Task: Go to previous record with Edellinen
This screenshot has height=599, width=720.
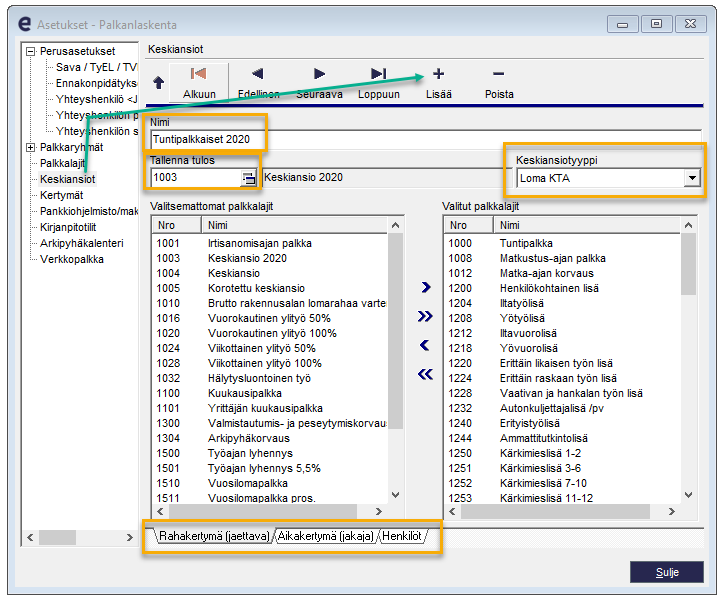Action: tap(259, 83)
